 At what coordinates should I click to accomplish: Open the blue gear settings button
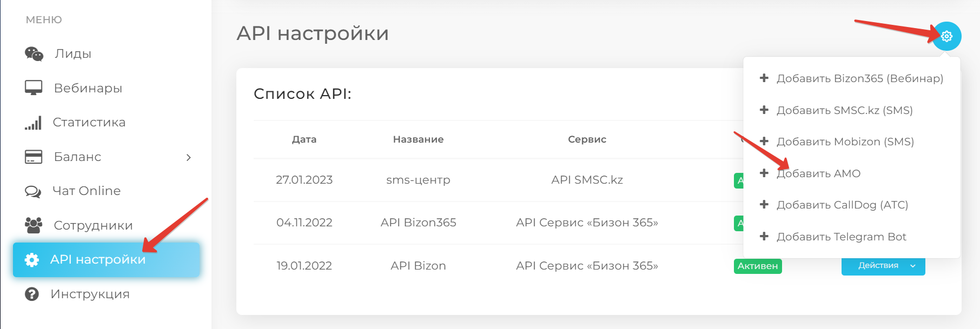tap(946, 36)
